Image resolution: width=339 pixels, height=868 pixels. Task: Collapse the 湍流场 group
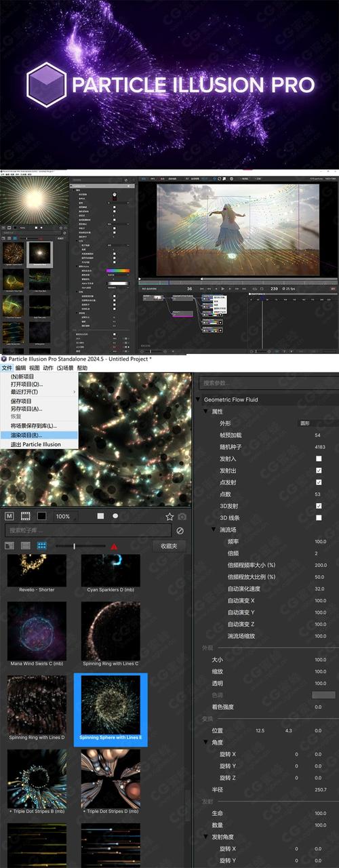click(x=214, y=530)
